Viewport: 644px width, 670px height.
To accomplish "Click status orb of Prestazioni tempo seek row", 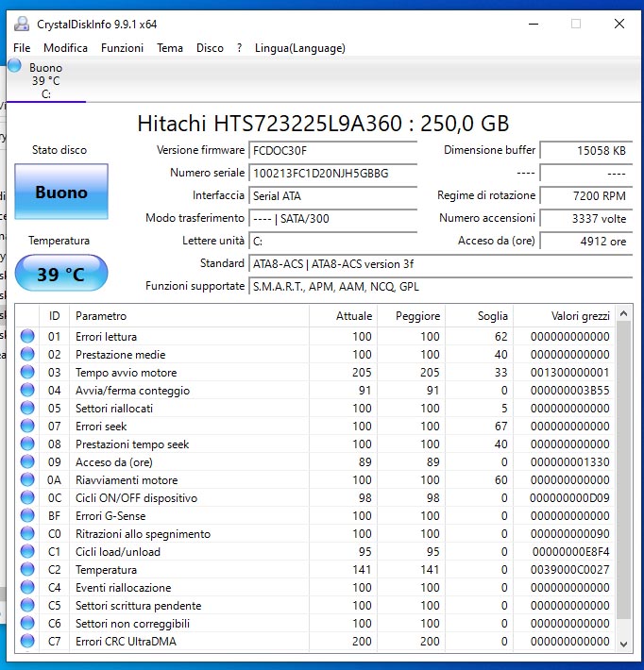I will 27,444.
